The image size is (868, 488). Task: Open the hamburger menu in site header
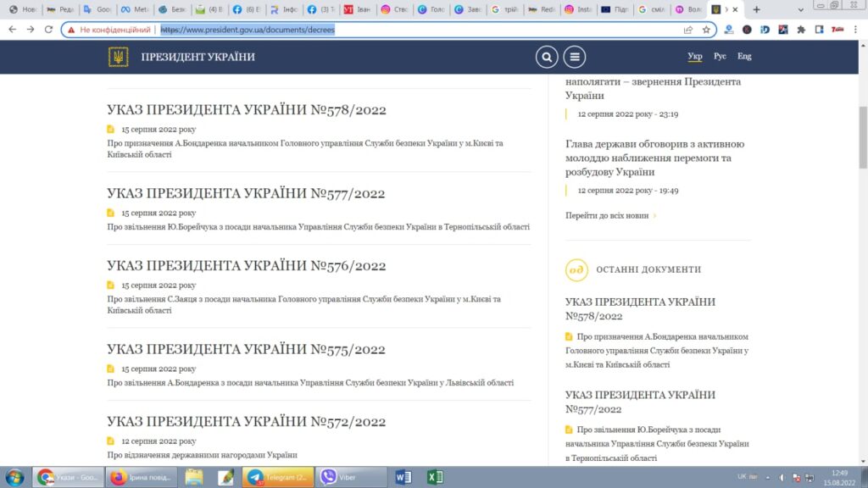[575, 57]
